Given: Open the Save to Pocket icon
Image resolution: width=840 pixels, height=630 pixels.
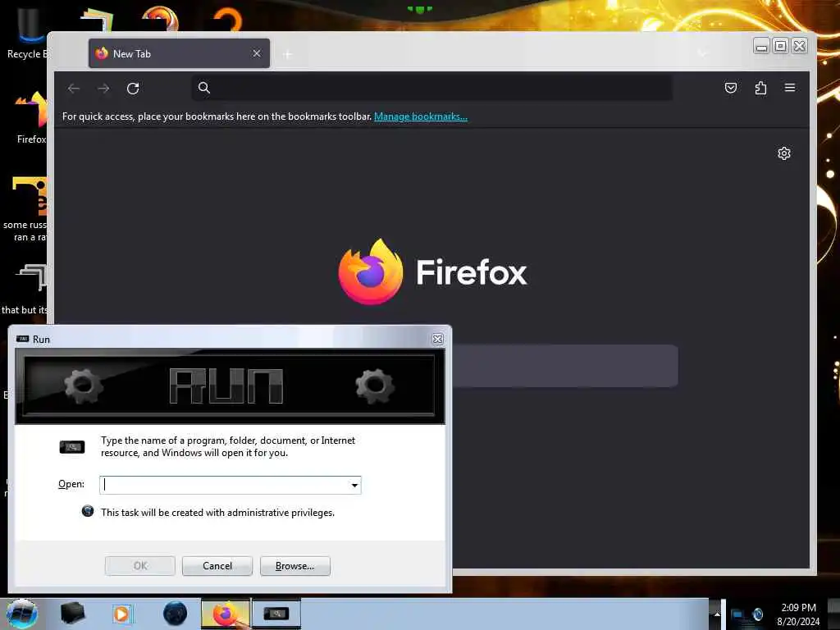Looking at the screenshot, I should [731, 88].
